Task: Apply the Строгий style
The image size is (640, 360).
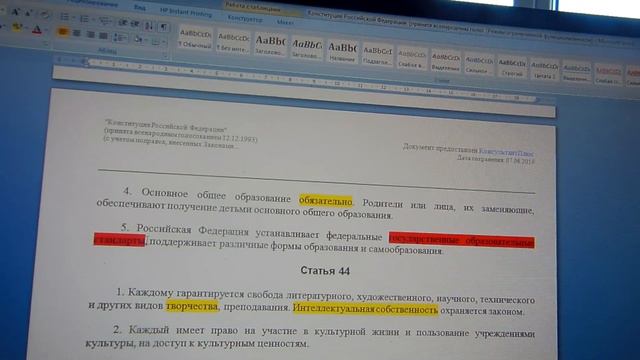Action: point(512,67)
